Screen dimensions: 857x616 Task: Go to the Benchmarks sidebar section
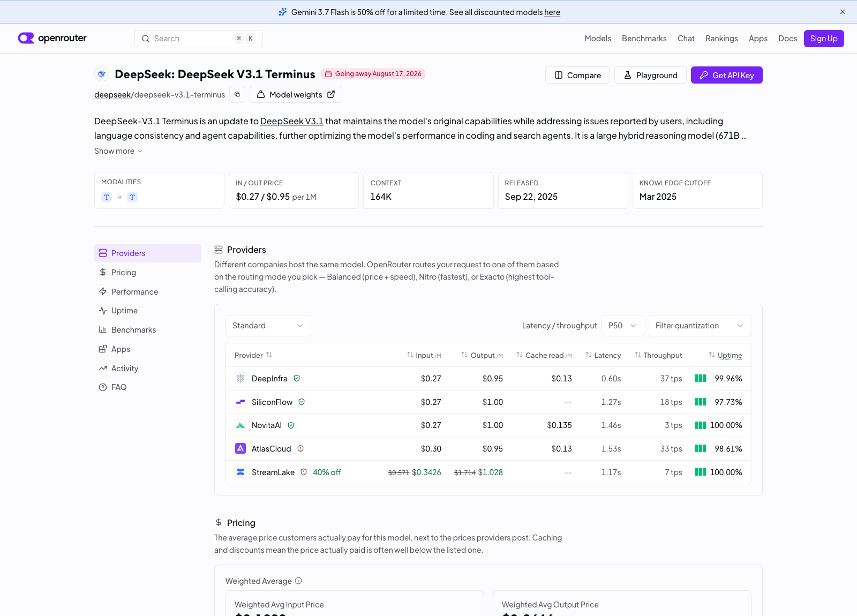pos(148,330)
